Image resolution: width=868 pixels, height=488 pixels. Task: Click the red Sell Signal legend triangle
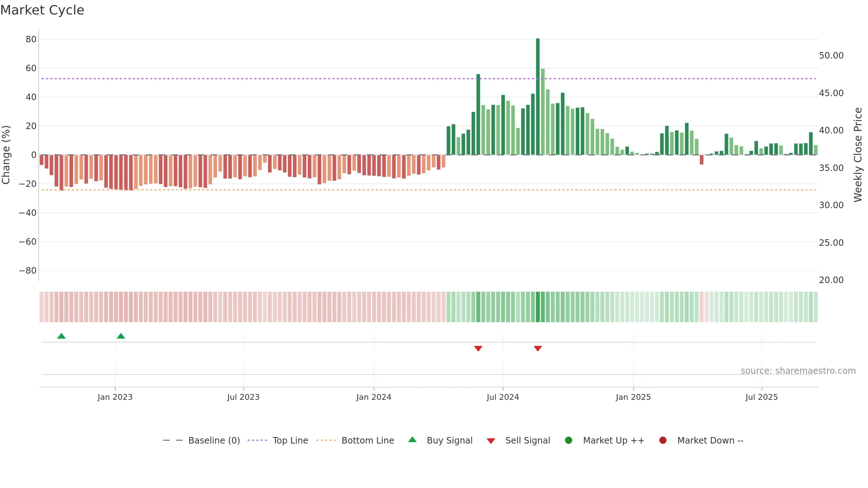491,441
